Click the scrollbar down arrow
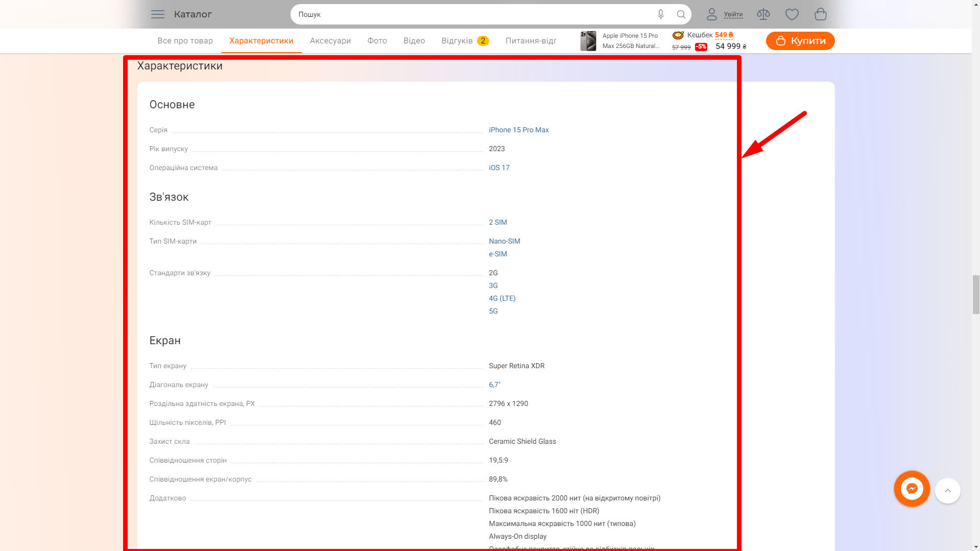Screen dimensions: 980x551 [976, 547]
